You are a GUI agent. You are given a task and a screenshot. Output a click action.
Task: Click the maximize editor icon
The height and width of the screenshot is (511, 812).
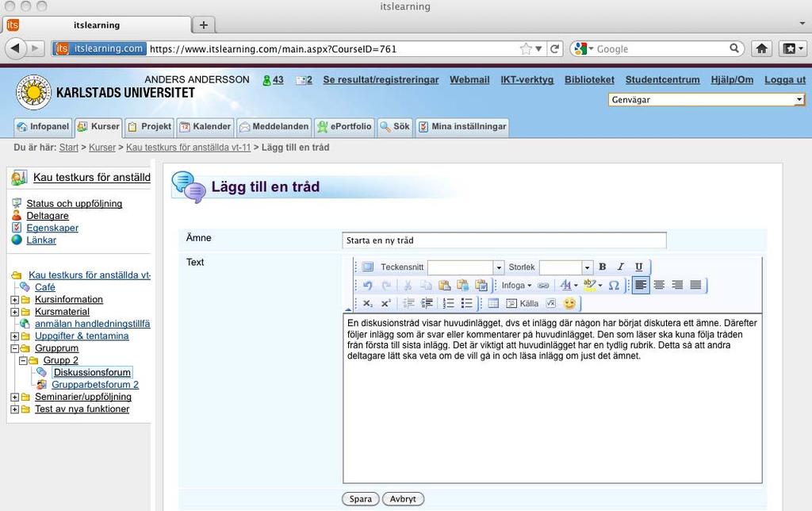(x=368, y=267)
